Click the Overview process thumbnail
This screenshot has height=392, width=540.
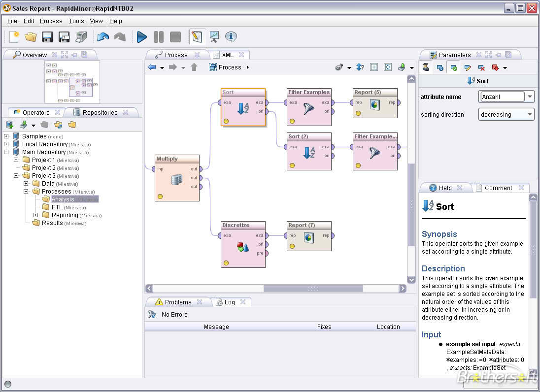72,82
